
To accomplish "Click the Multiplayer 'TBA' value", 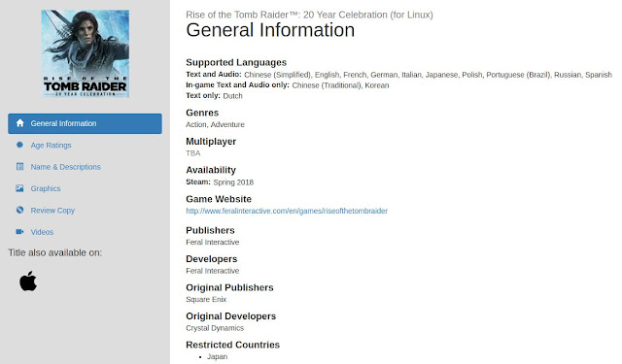I will 193,153.
